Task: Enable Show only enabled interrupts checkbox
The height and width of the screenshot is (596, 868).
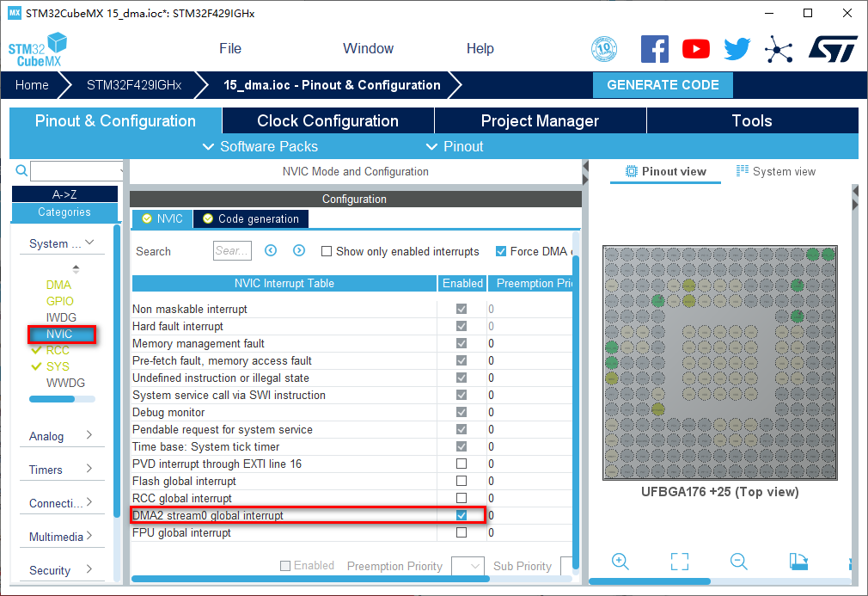Action: [327, 252]
